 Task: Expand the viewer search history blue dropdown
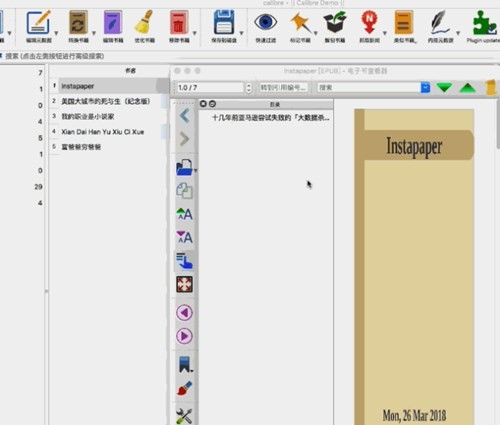point(425,87)
